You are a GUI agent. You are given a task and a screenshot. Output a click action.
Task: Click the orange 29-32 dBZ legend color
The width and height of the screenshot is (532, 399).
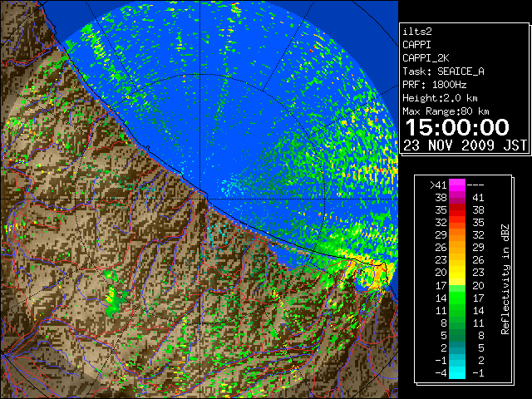pos(457,234)
